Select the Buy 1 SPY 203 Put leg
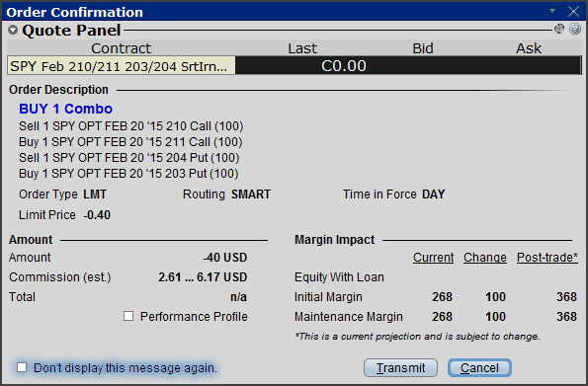 (x=128, y=174)
